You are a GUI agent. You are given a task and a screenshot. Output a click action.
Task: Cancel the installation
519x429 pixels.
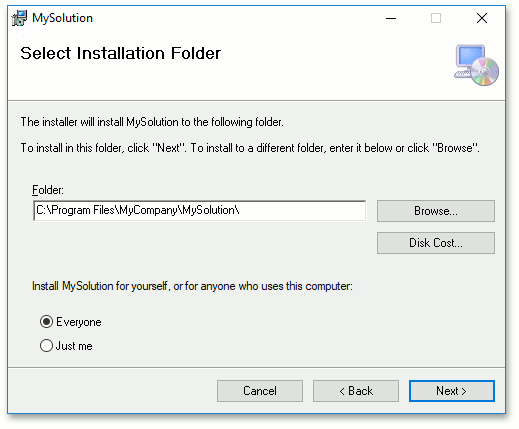click(x=260, y=391)
